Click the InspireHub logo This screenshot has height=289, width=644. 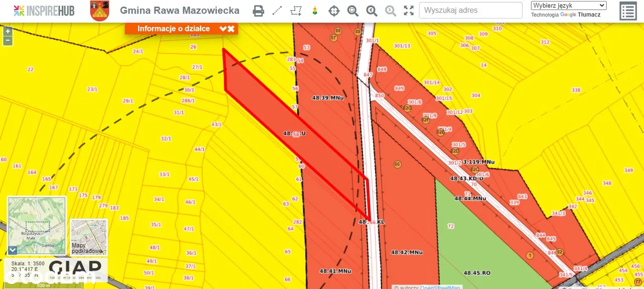[44, 11]
